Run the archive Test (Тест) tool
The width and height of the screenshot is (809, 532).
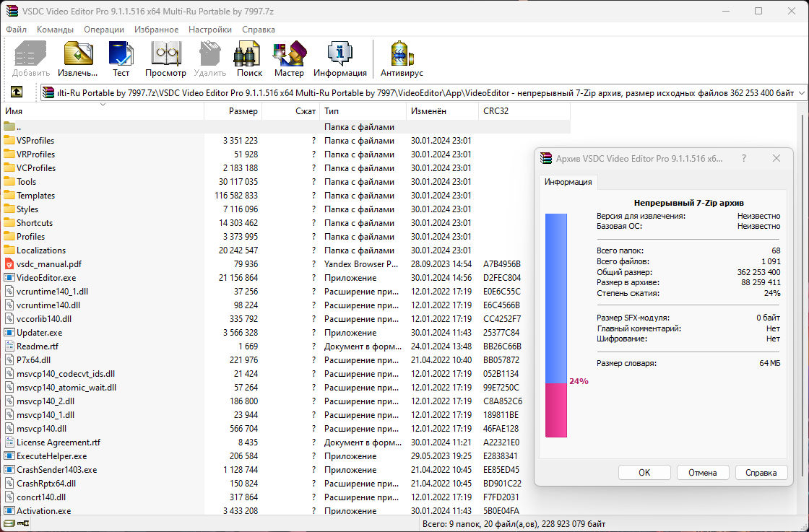(x=121, y=53)
